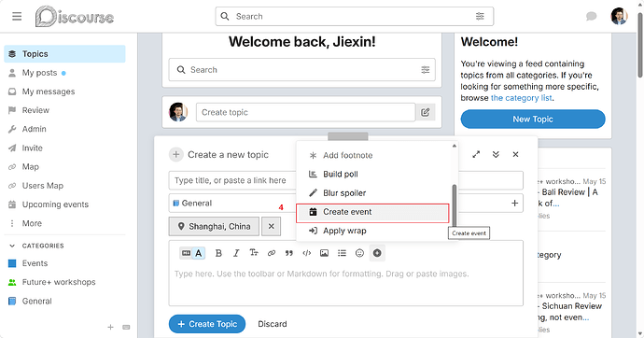Click the composer resize grip handle
Image resolution: width=644 pixels, height=338 pixels.
348,136
